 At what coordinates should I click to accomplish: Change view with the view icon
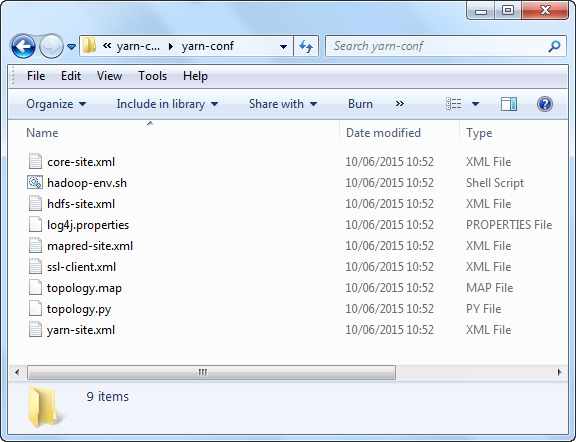click(x=453, y=104)
